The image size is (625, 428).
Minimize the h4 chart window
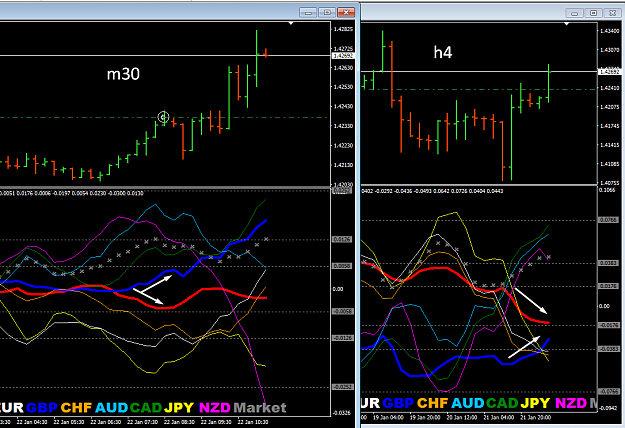point(574,13)
